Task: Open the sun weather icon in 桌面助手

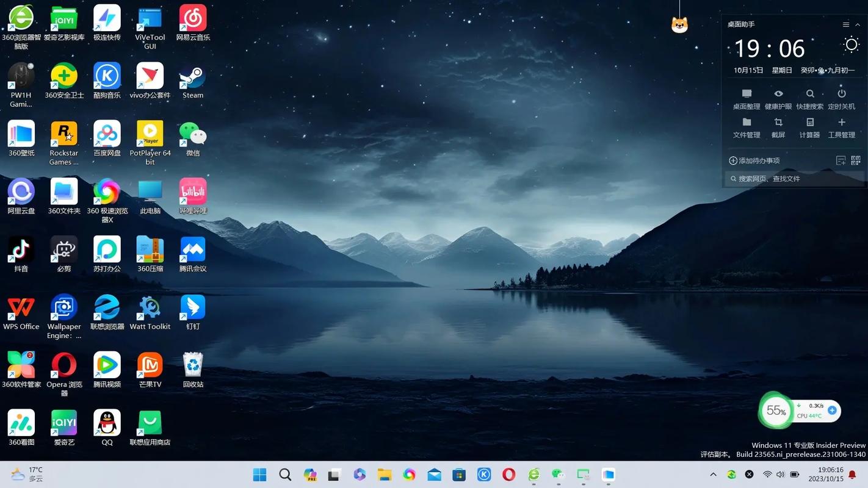Action: click(x=851, y=45)
